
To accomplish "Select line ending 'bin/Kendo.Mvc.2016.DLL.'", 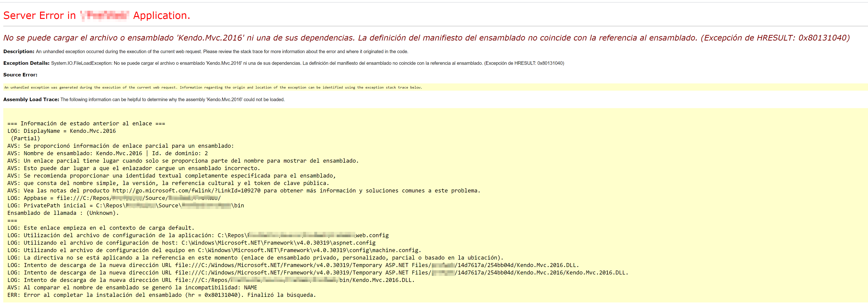I will point(211,280).
